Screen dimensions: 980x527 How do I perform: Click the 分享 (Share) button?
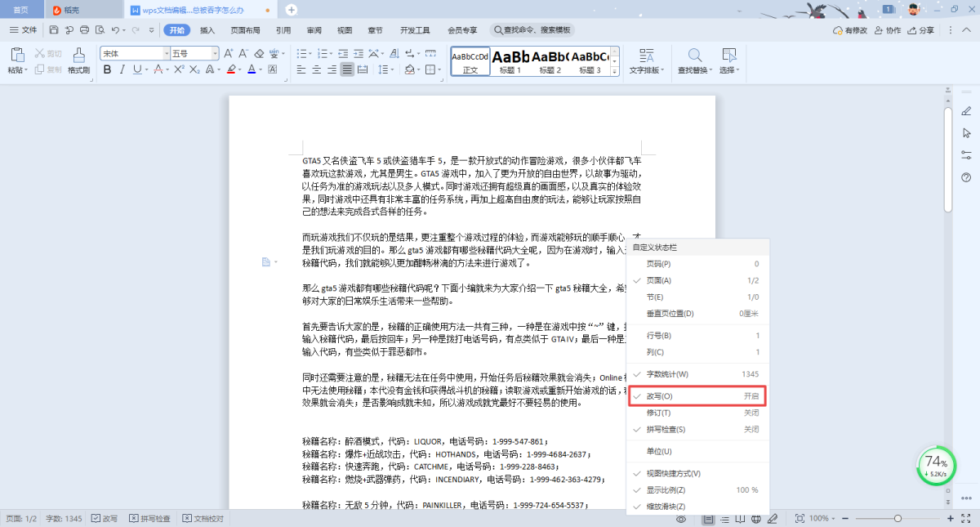point(921,30)
